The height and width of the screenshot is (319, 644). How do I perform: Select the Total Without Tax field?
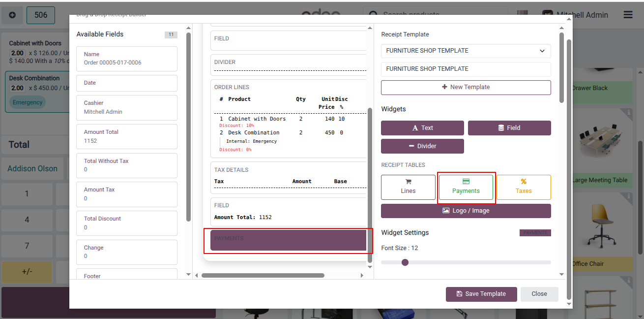coord(127,165)
